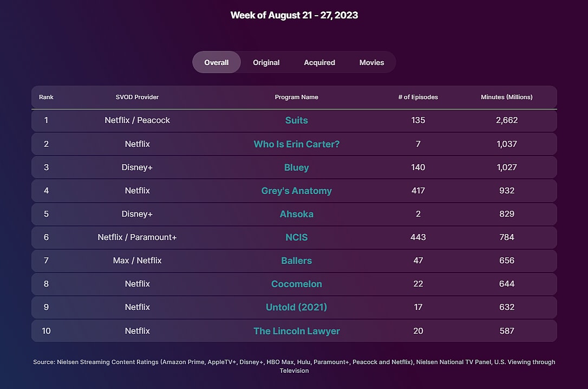Select the Cocomelon link
Viewport: 588px width, 389px height.
click(296, 284)
